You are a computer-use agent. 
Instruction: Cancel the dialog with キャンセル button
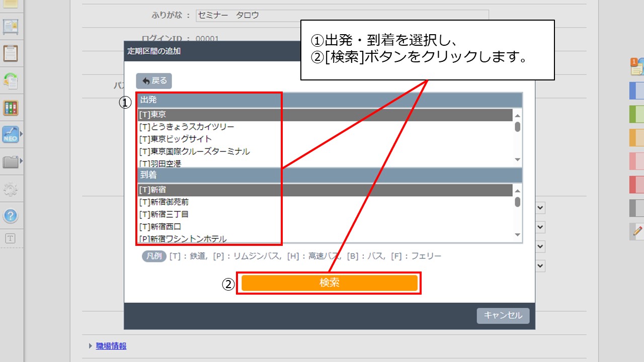tap(503, 316)
